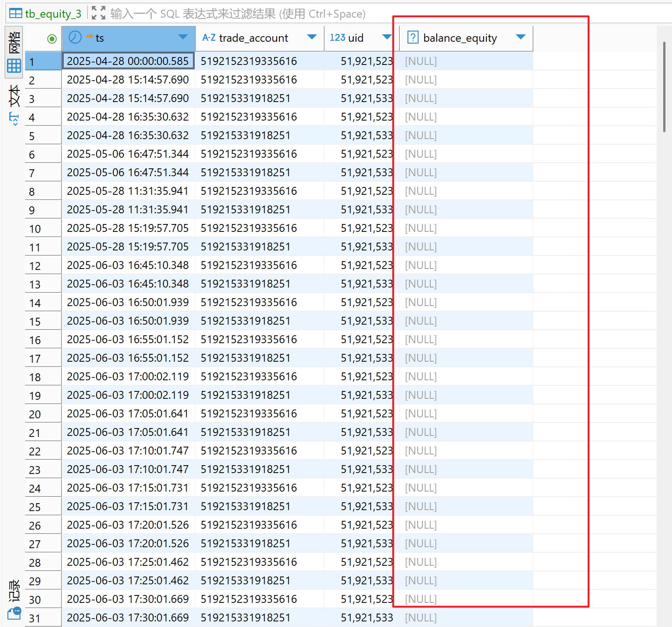Click the A-Z type icon of trade_account
The image size is (672, 627).
[x=209, y=38]
